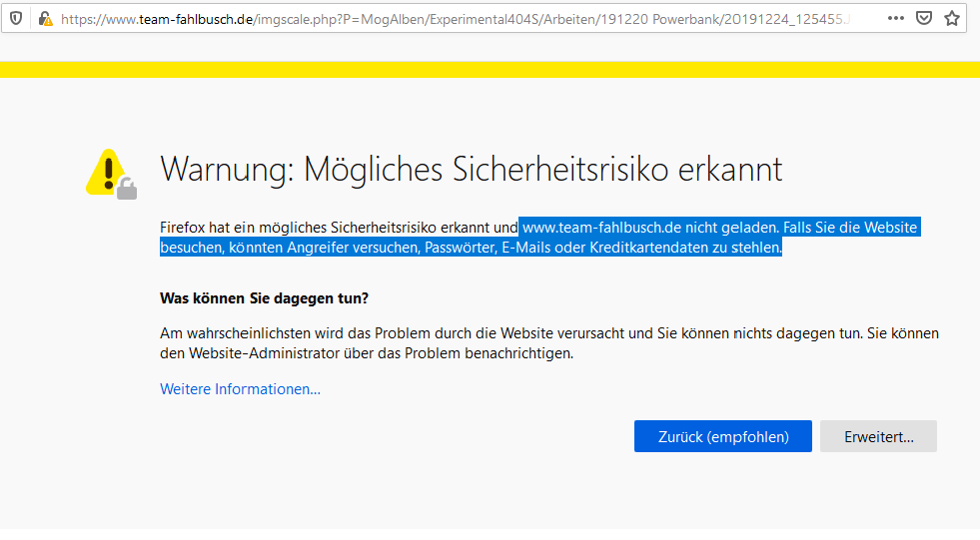Click the highlighted line starting with besuchen

pos(470,248)
